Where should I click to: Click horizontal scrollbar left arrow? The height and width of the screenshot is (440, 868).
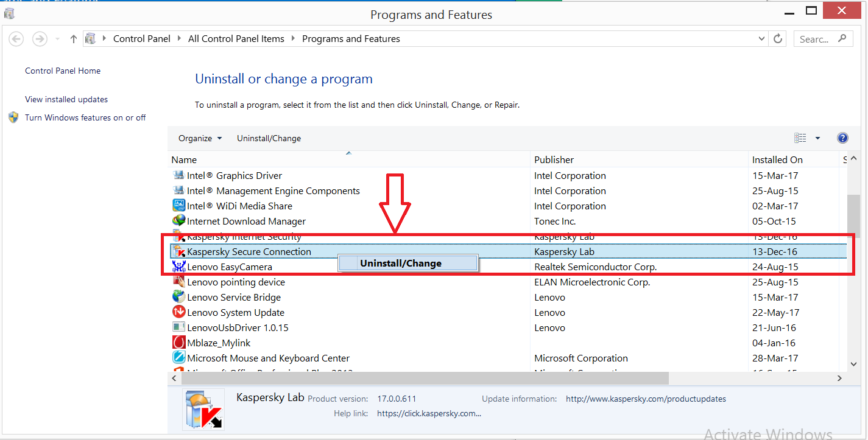[174, 378]
